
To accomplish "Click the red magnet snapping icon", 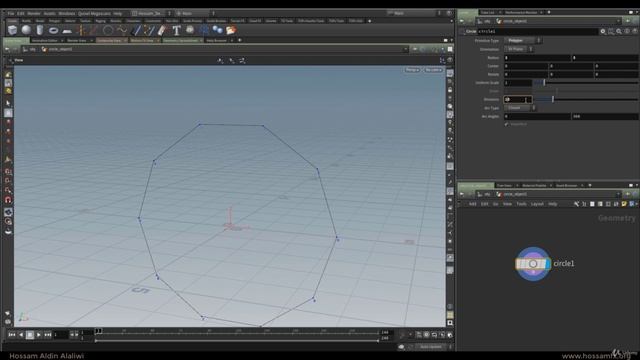I will pyautogui.click(x=8, y=200).
